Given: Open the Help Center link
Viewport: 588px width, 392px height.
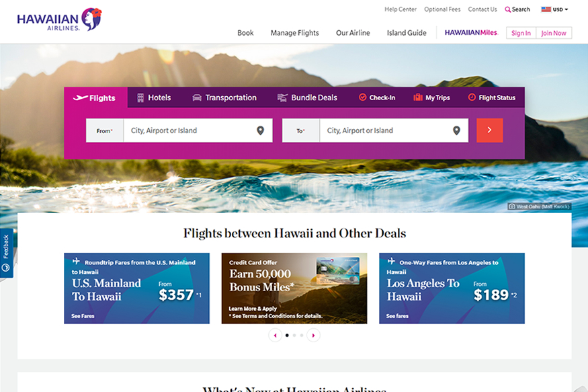Looking at the screenshot, I should point(400,9).
